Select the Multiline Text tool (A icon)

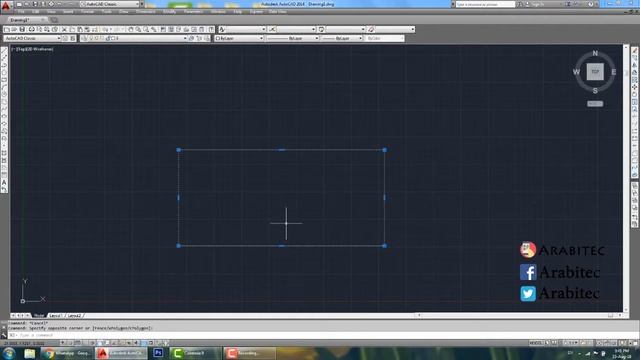click(4, 182)
